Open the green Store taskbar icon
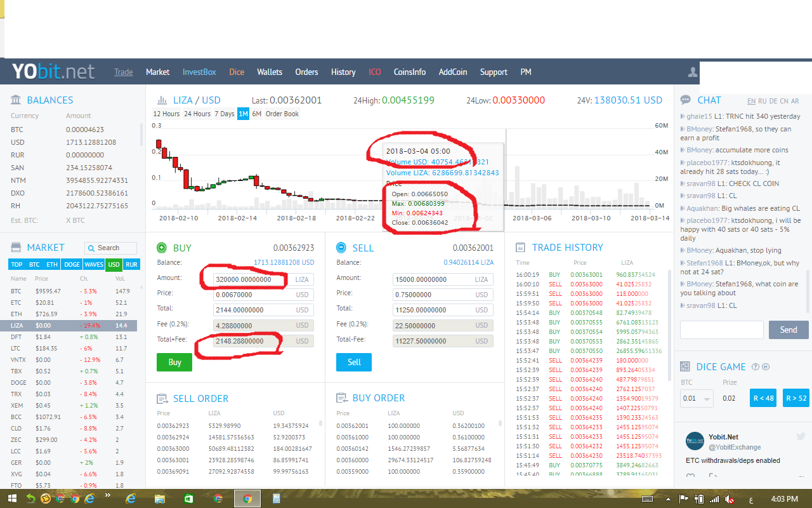Image resolution: width=812 pixels, height=508 pixels. click(x=189, y=498)
